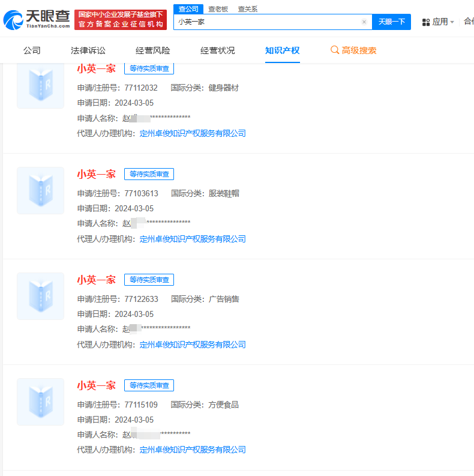This screenshot has width=474, height=476.
Task: Select the 查公司 search tab
Action: pyautogui.click(x=188, y=9)
